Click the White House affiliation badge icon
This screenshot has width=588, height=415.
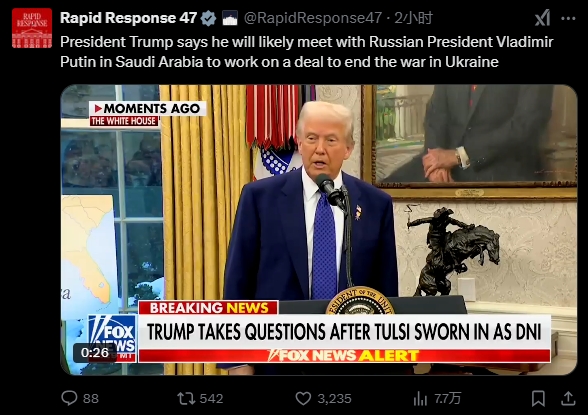[x=230, y=18]
